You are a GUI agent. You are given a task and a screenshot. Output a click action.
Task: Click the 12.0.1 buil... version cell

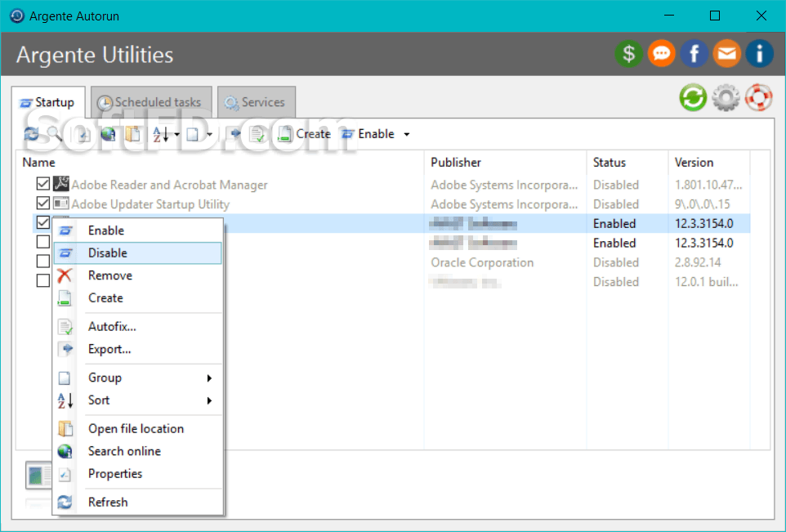click(x=706, y=282)
